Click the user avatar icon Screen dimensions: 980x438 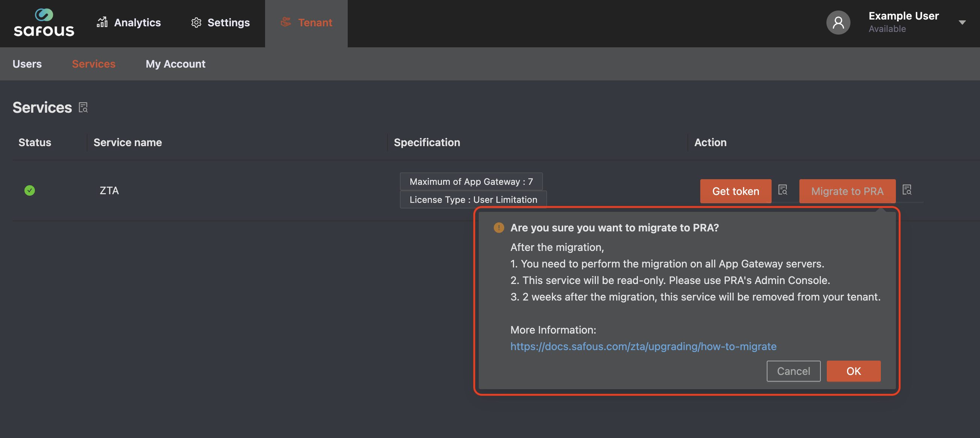(838, 23)
